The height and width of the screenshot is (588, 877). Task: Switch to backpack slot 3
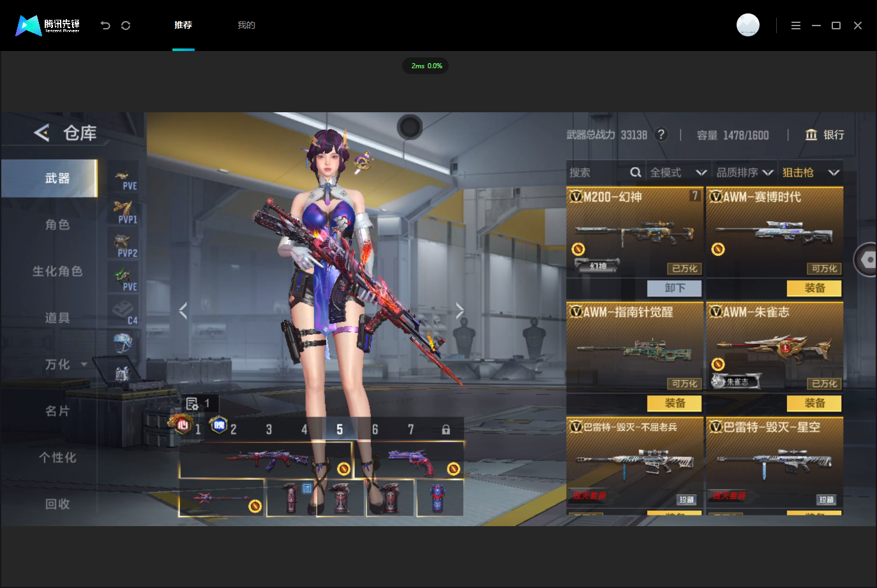[x=269, y=429]
